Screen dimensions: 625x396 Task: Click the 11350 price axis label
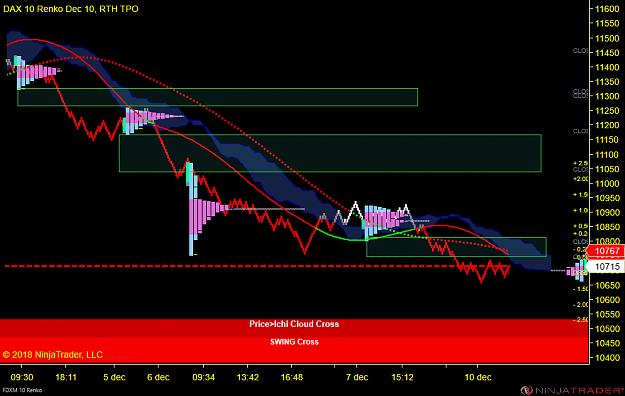pos(607,82)
